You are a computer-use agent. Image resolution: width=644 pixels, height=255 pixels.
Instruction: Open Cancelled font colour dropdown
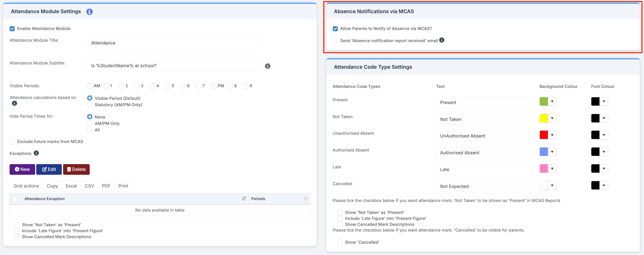[604, 185]
